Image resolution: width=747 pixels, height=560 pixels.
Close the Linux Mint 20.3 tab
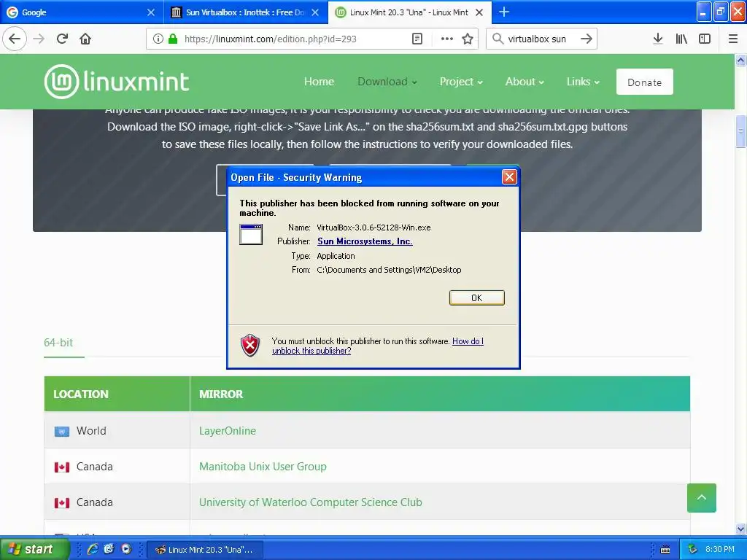[479, 12]
